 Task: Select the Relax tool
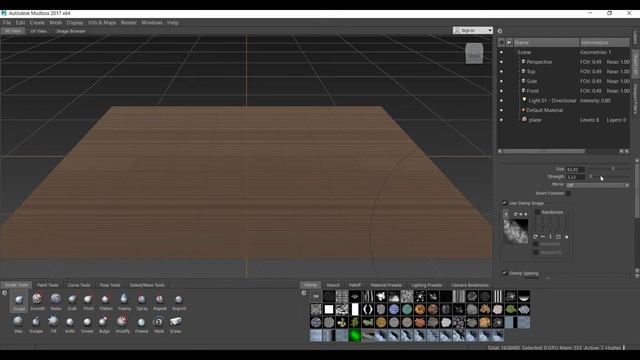pyautogui.click(x=56, y=302)
